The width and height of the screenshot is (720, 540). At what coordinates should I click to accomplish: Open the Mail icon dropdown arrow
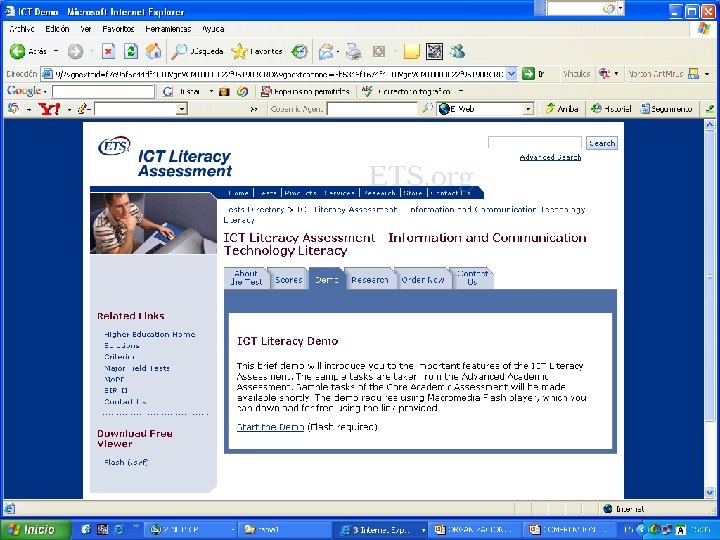338,51
